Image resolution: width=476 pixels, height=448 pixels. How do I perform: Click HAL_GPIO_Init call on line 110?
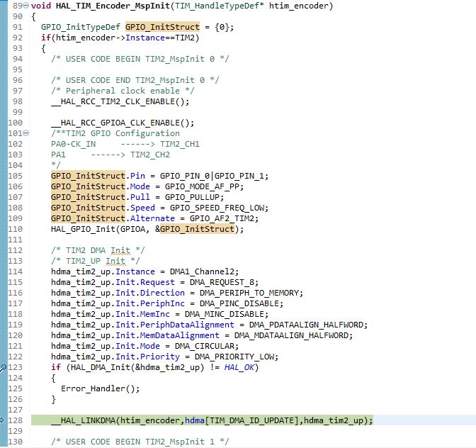click(x=83, y=229)
